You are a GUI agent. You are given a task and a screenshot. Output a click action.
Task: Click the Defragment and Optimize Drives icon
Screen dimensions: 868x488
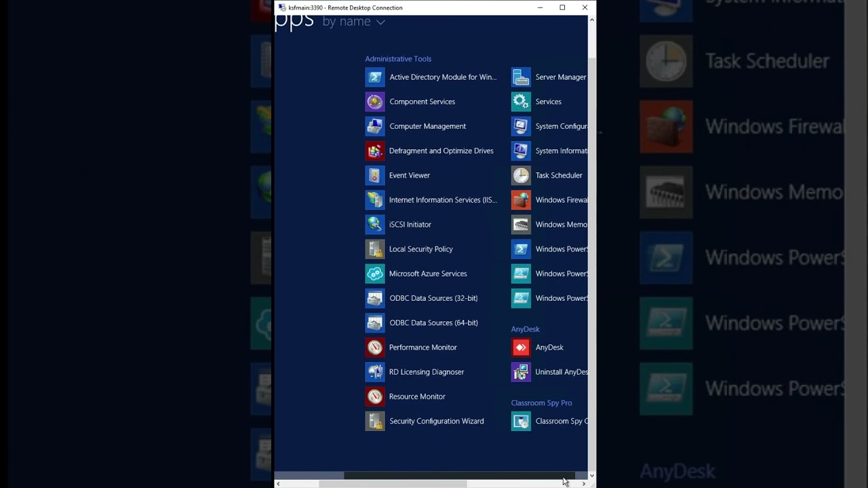pyautogui.click(x=375, y=150)
